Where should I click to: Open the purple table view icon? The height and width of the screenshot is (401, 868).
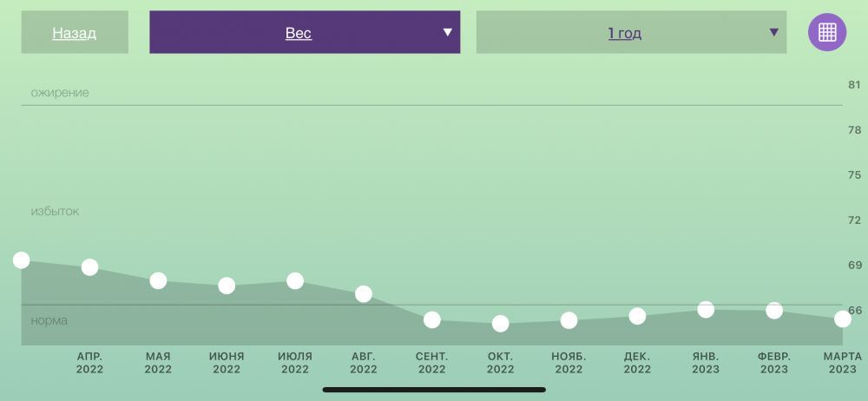point(827,32)
